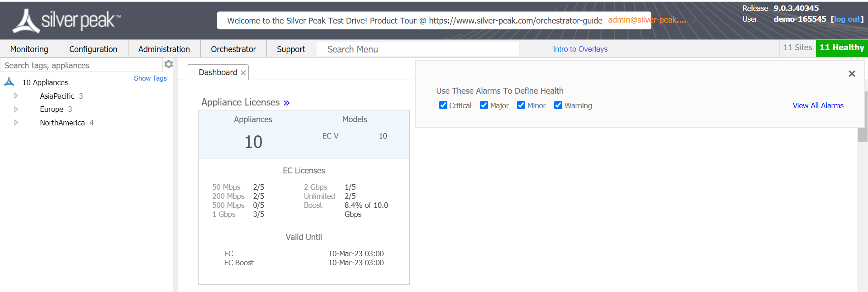Click the 50 Mbps license row
Screen dimensions: 868x292
point(238,187)
